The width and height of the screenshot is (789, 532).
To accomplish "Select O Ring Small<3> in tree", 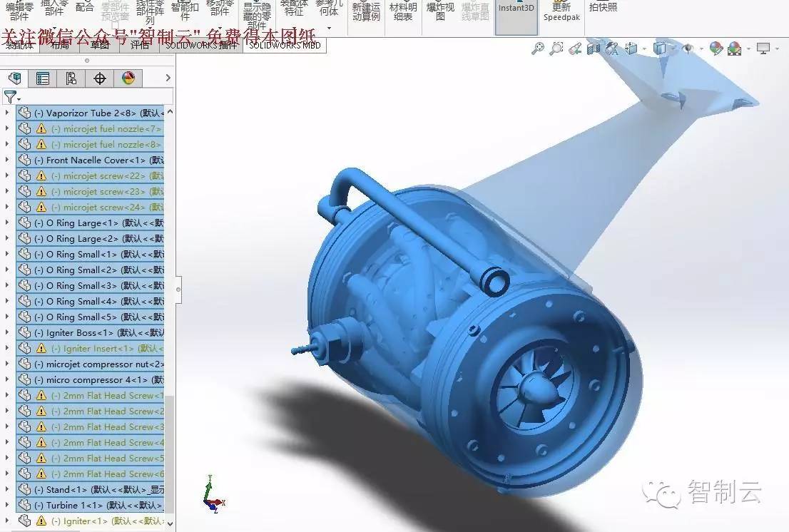I will click(x=90, y=285).
